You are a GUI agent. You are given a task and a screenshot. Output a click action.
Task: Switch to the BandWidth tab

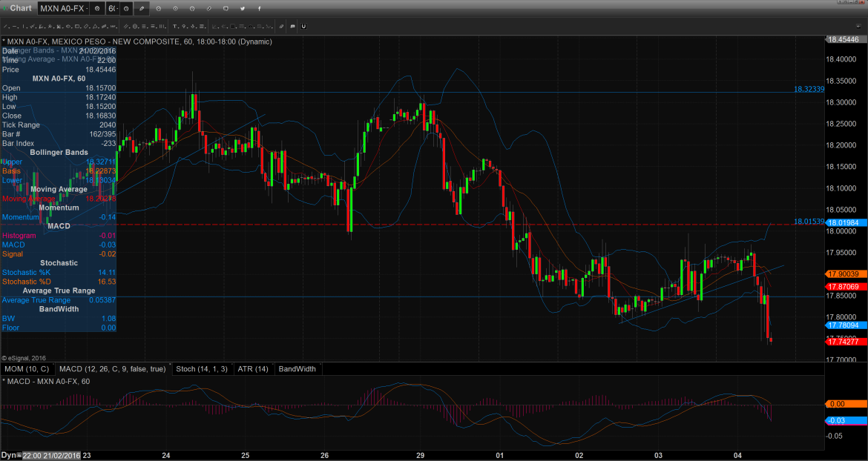point(297,368)
